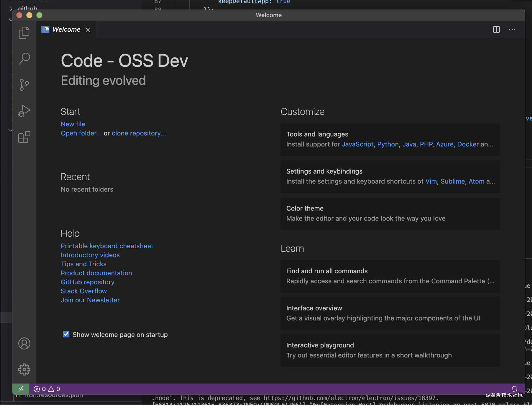This screenshot has height=406, width=532.
Task: Open the Search view icon
Action: (24, 59)
